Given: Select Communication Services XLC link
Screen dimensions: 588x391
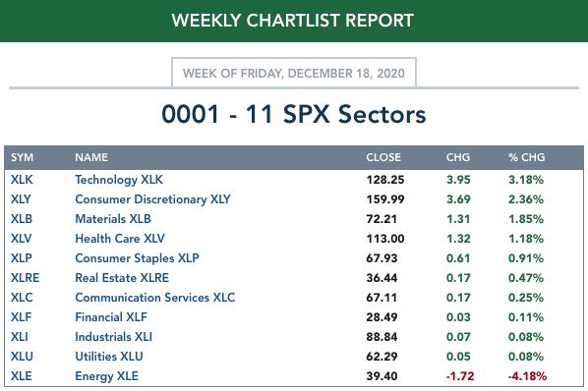Looking at the screenshot, I should tap(155, 298).
